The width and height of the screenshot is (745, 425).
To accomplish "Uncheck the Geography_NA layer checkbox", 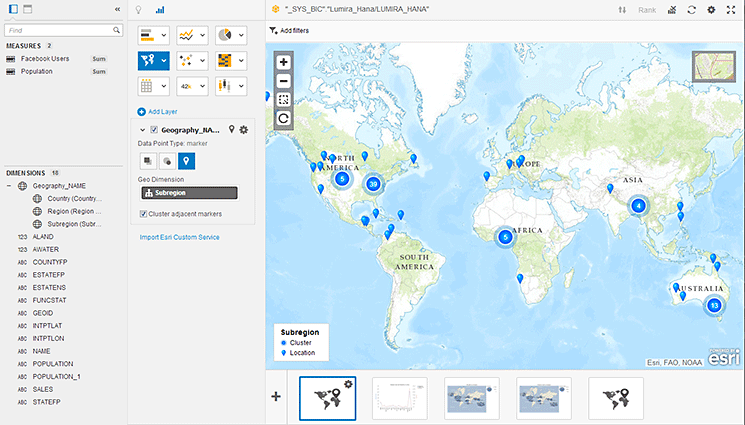I will pos(154,130).
